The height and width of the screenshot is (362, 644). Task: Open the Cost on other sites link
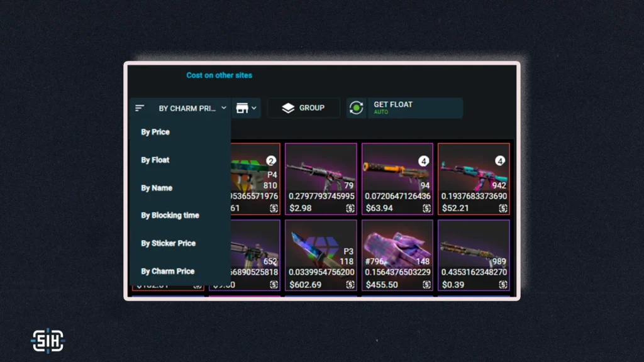(x=219, y=75)
